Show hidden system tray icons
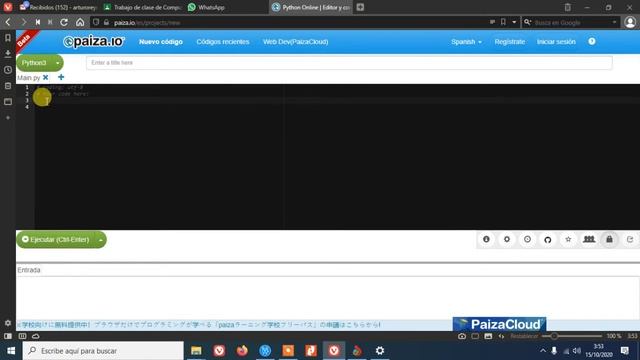 coord(543,351)
